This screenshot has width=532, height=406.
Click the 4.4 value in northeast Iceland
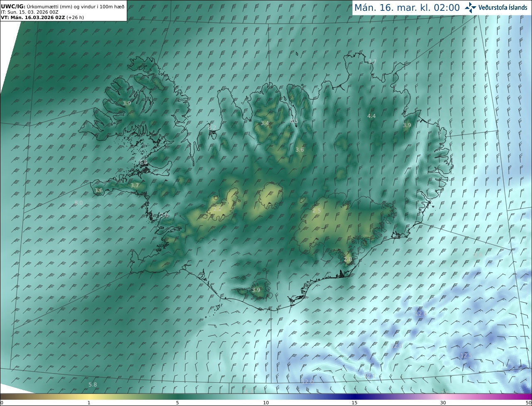click(x=372, y=116)
